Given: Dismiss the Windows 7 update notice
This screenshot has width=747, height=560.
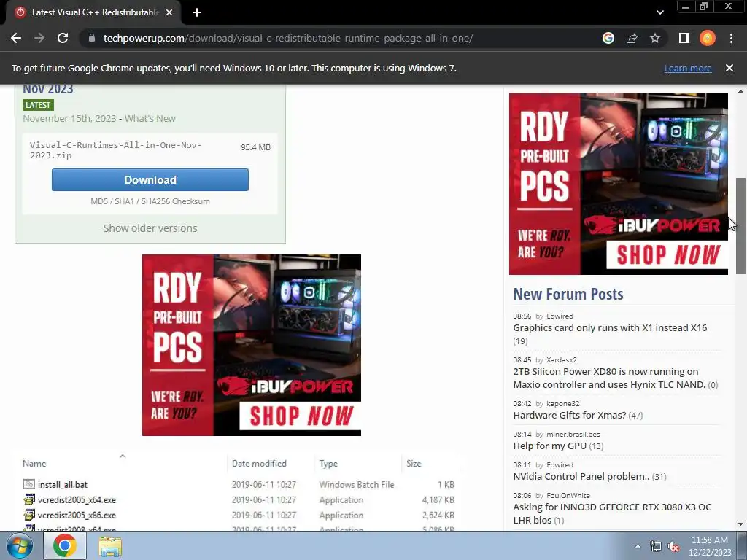Looking at the screenshot, I should click(x=729, y=68).
